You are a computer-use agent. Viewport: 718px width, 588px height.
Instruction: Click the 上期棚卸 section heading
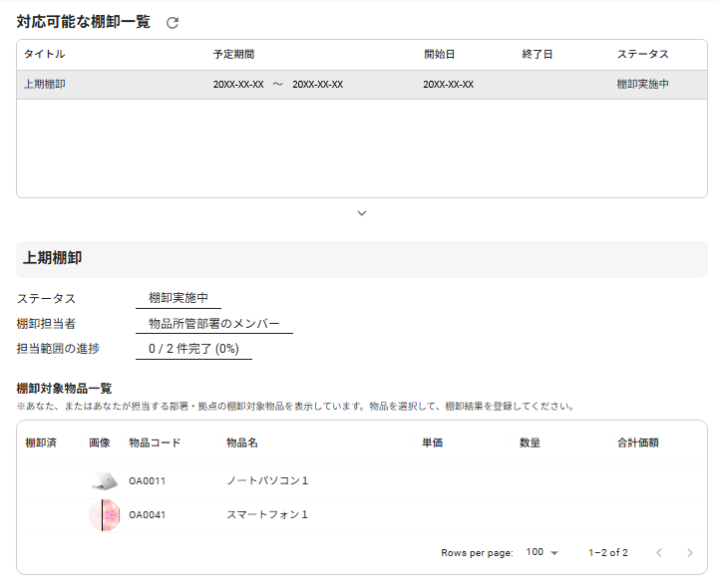coord(52,258)
